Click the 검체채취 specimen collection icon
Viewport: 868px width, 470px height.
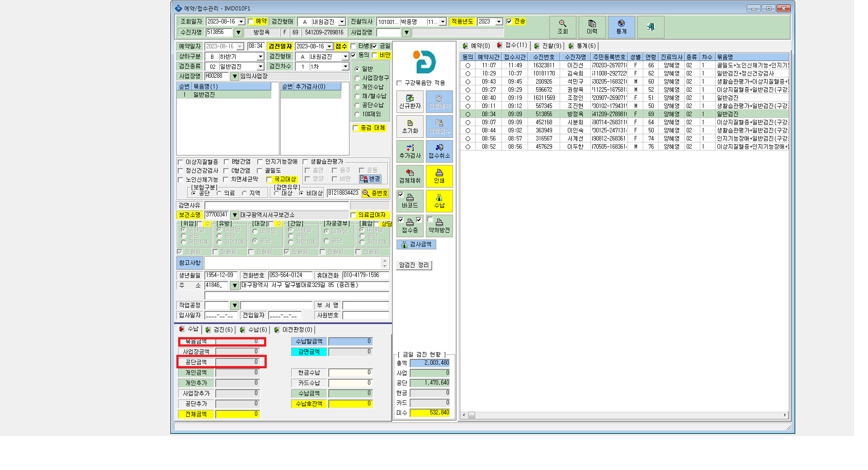coord(410,176)
